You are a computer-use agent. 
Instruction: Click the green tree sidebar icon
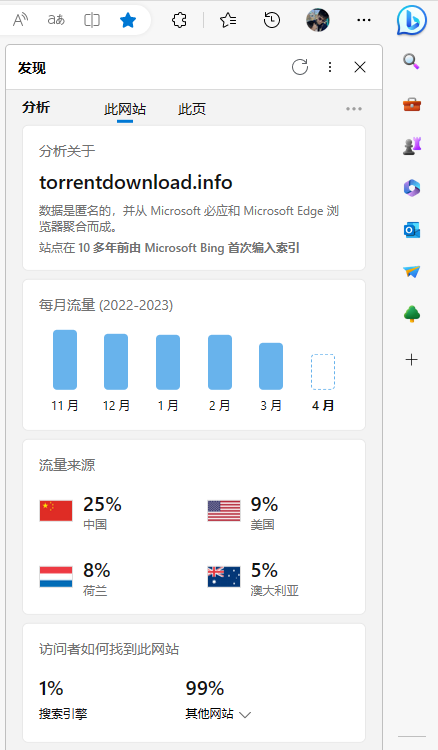412,314
